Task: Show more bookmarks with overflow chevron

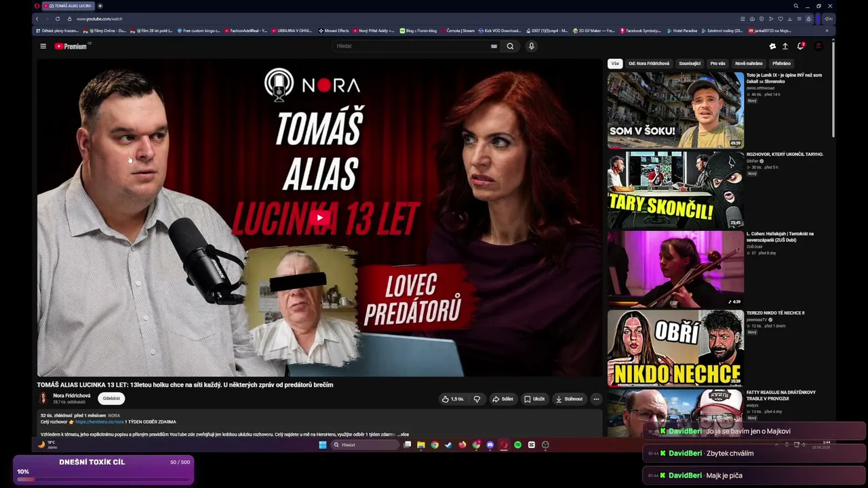Action: [827, 30]
